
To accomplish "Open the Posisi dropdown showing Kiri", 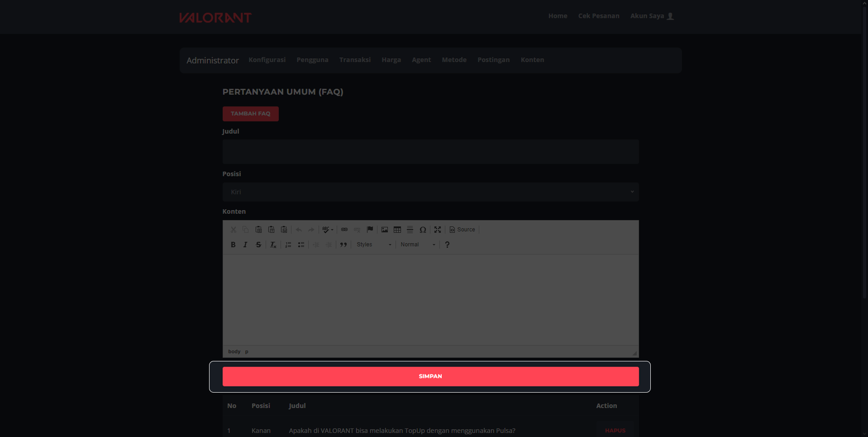I will (430, 192).
